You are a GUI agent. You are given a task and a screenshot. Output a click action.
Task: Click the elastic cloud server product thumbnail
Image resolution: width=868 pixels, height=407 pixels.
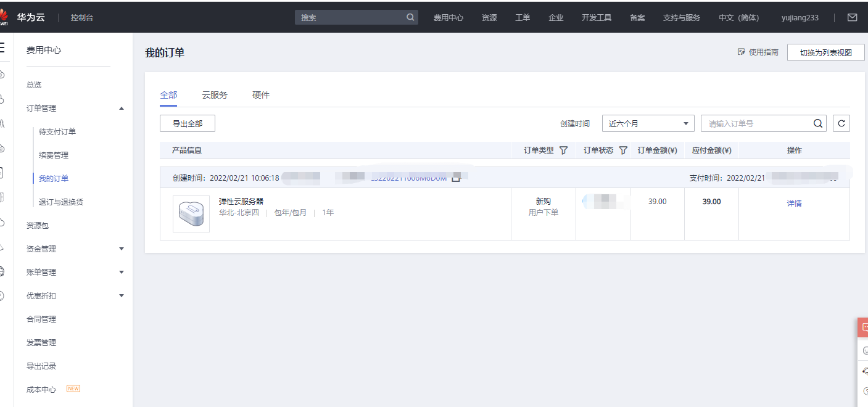191,214
